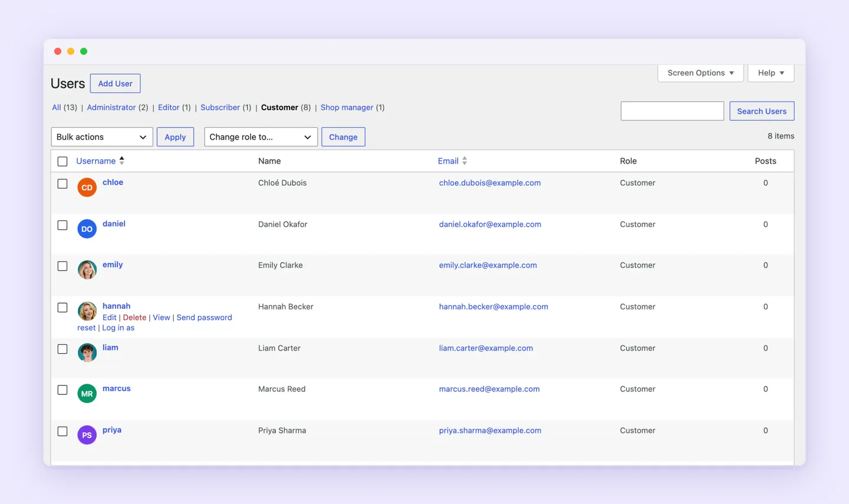The width and height of the screenshot is (849, 504).
Task: Click the 8 items count text
Action: [781, 136]
